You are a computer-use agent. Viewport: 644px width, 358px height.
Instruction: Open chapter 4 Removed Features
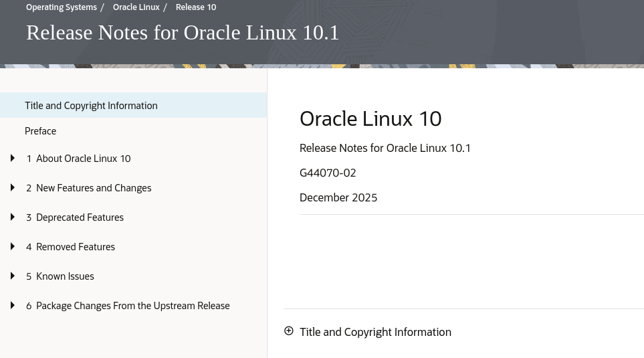tap(71, 247)
